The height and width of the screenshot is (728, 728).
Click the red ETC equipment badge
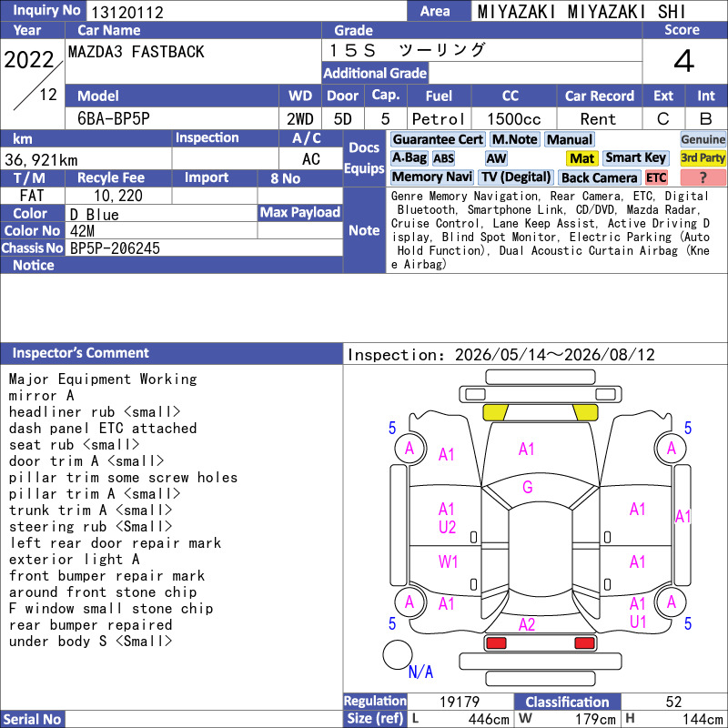click(656, 177)
